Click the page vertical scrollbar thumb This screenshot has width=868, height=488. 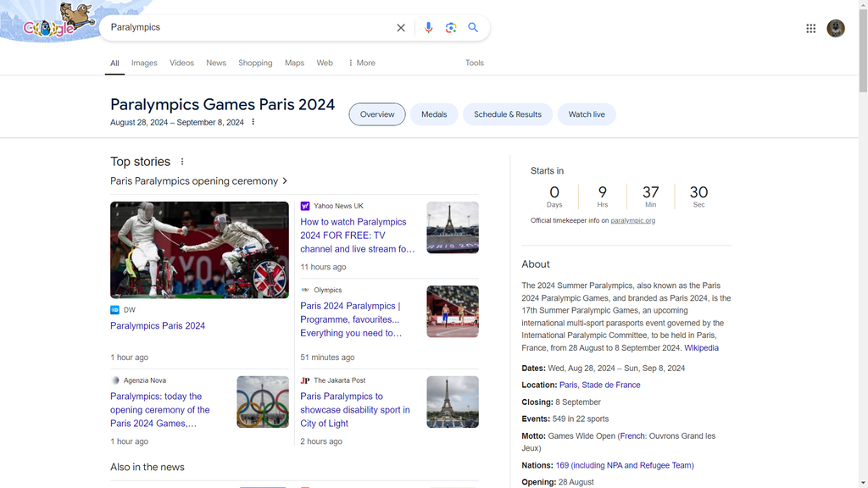coord(863,50)
